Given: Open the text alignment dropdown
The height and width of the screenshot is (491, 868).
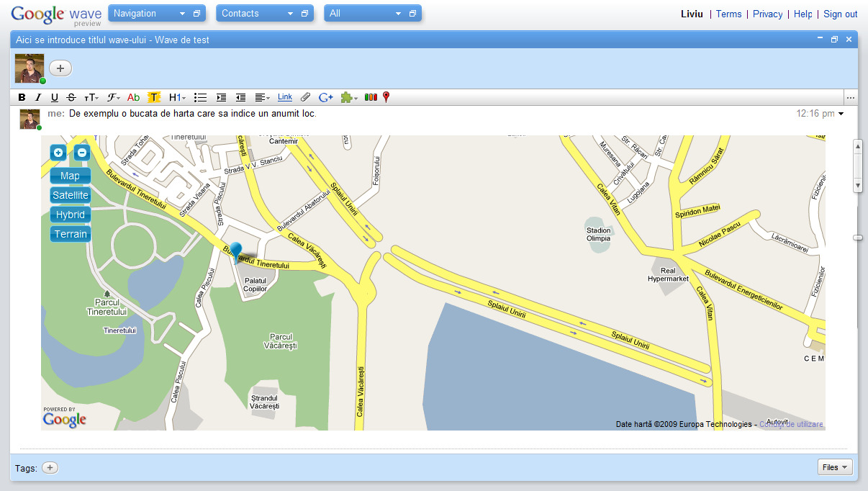Looking at the screenshot, I should tap(263, 97).
